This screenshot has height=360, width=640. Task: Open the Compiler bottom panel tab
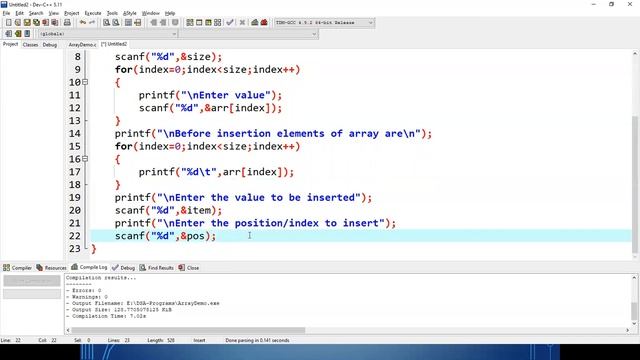tap(17, 268)
